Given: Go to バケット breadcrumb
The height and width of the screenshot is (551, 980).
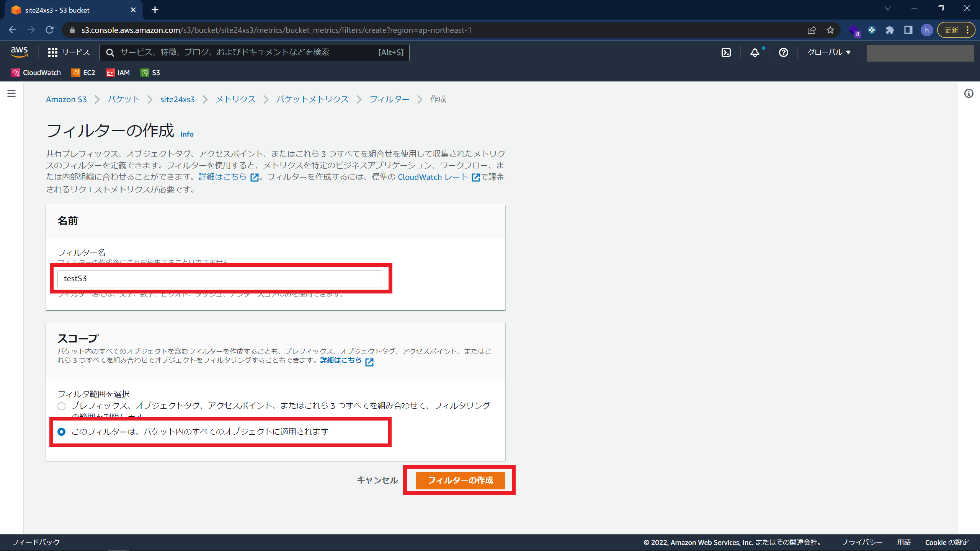Looking at the screenshot, I should (123, 99).
